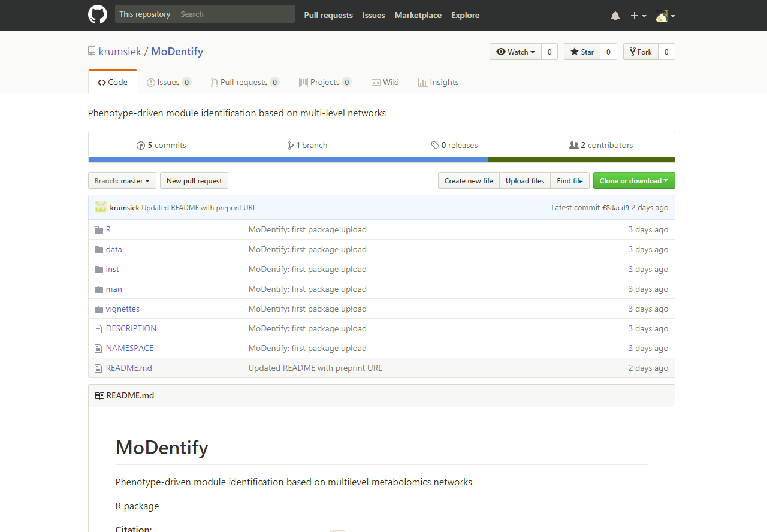Focus the repository search field
Viewport: 767px width, 532px height.
(235, 14)
